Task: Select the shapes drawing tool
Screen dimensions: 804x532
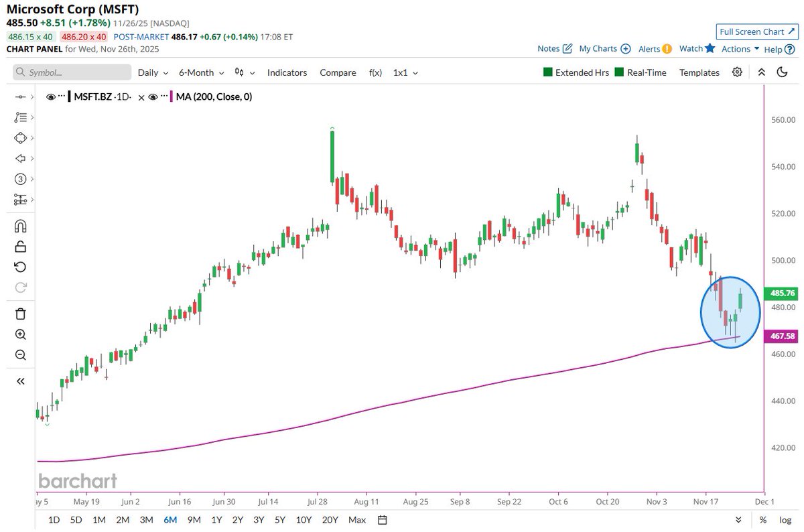Action: click(x=20, y=138)
